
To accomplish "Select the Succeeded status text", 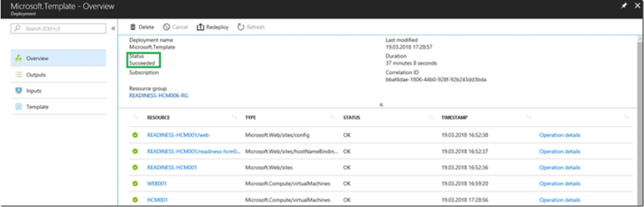I will pos(142,63).
